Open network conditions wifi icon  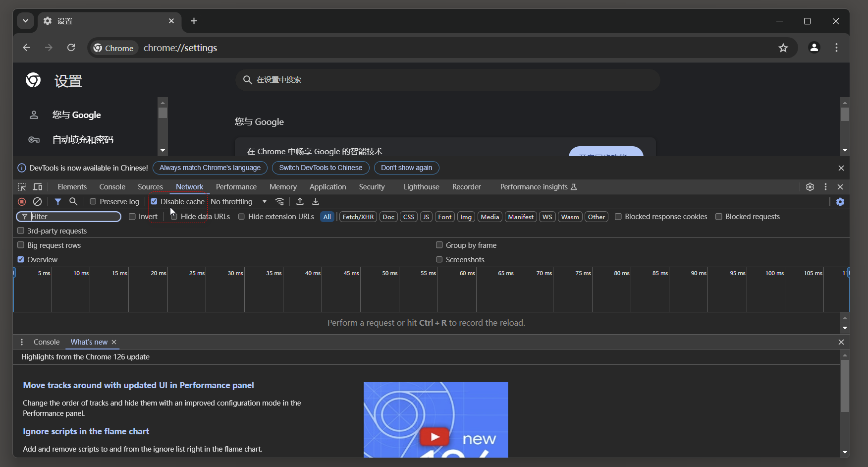pyautogui.click(x=280, y=202)
